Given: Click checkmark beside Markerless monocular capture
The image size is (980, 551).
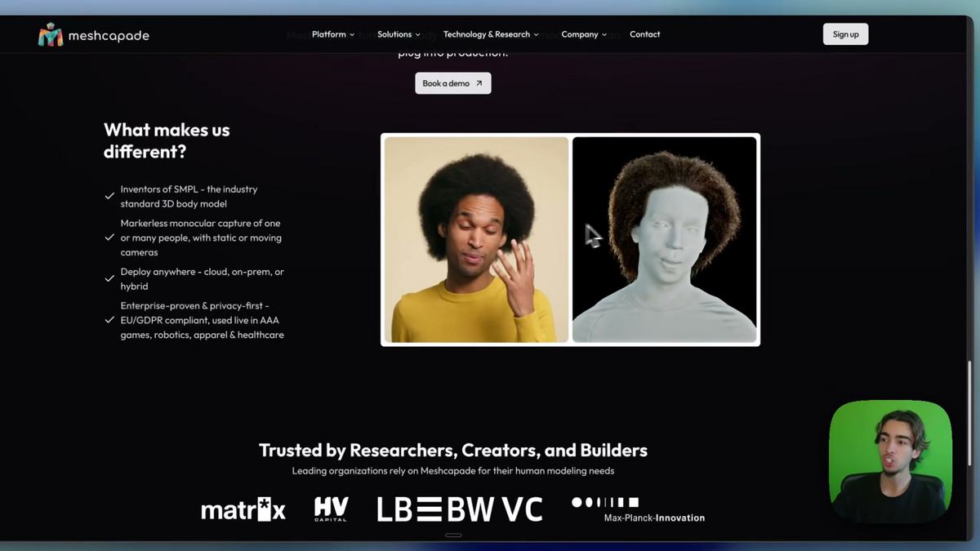Looking at the screenshot, I should pos(109,238).
